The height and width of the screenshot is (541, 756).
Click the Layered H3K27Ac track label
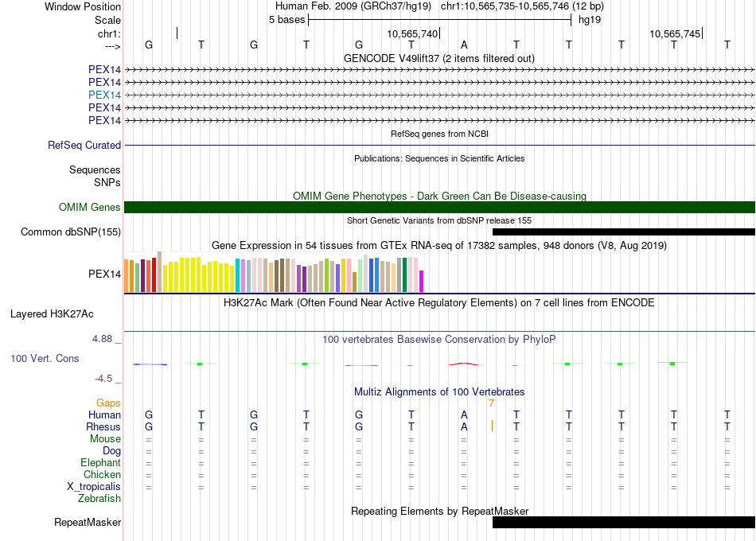click(x=52, y=314)
